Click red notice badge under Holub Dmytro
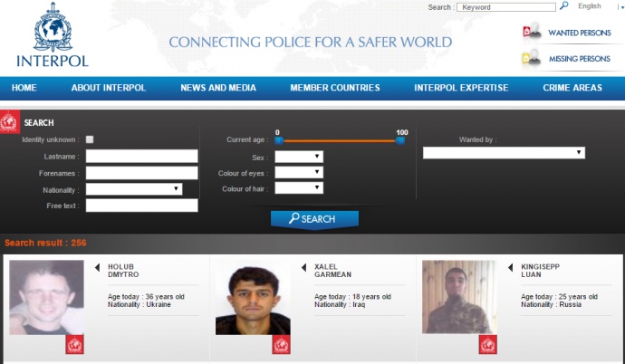This screenshot has width=625, height=364. (74, 344)
